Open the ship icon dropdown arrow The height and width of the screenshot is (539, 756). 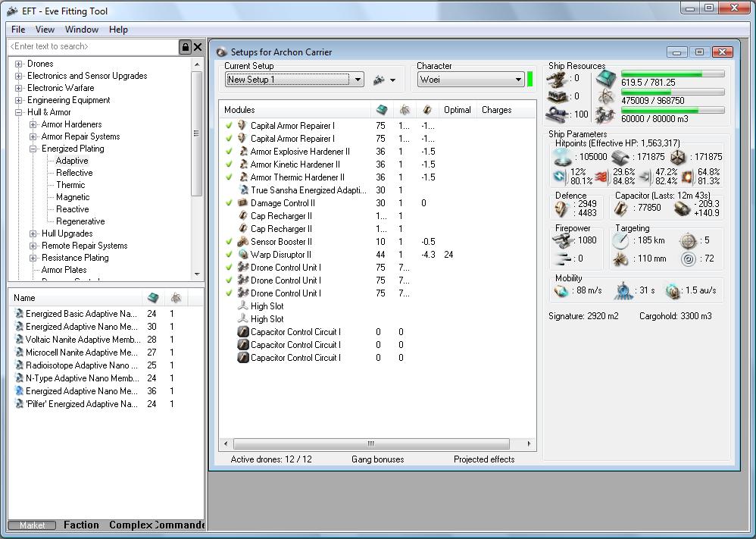pos(393,80)
